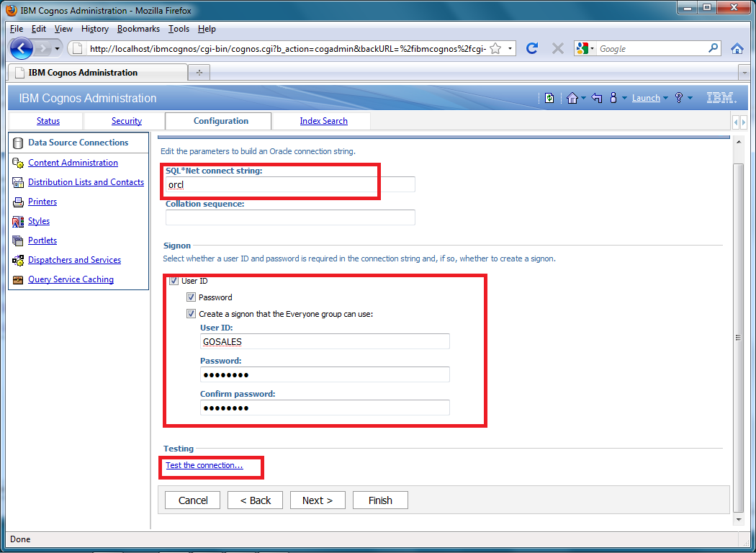The width and height of the screenshot is (756, 553).
Task: Open Dispatchers and Services link
Action: click(74, 260)
